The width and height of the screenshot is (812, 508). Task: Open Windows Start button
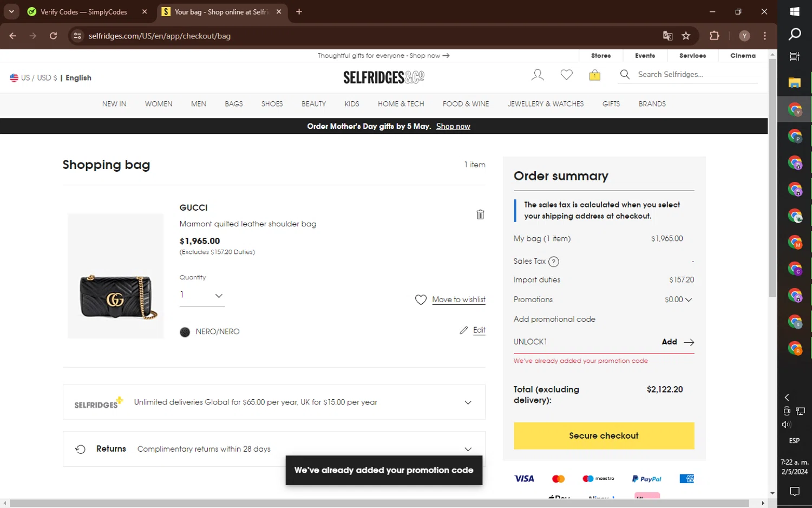pyautogui.click(x=795, y=11)
